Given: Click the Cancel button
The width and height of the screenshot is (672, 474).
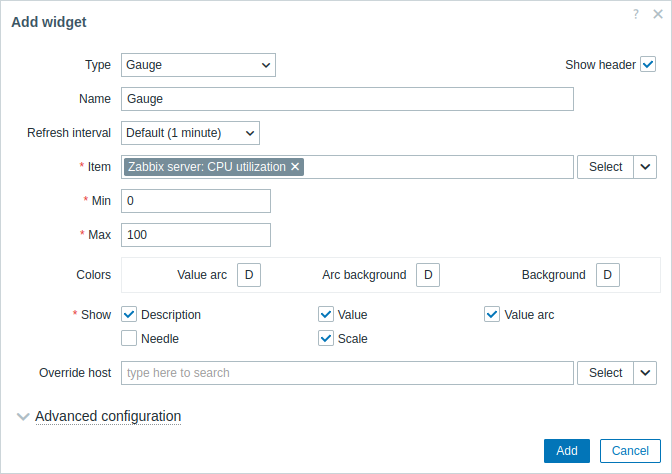Looking at the screenshot, I should pyautogui.click(x=630, y=451).
